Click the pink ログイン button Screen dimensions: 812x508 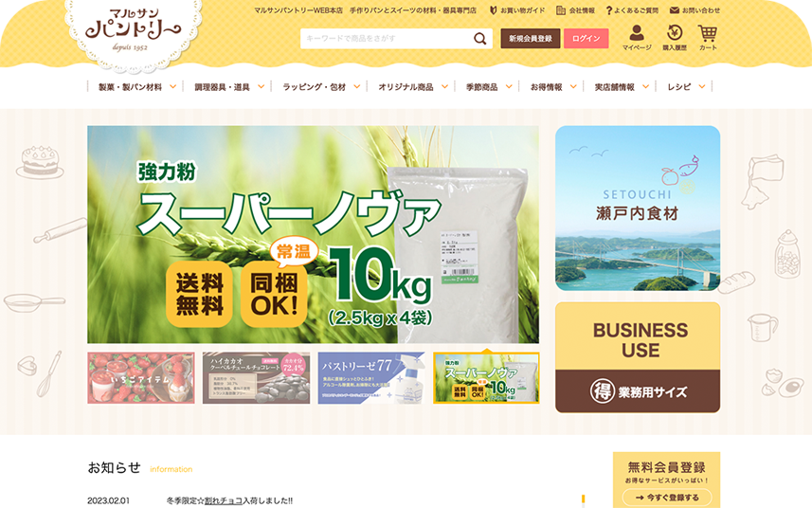click(586, 38)
